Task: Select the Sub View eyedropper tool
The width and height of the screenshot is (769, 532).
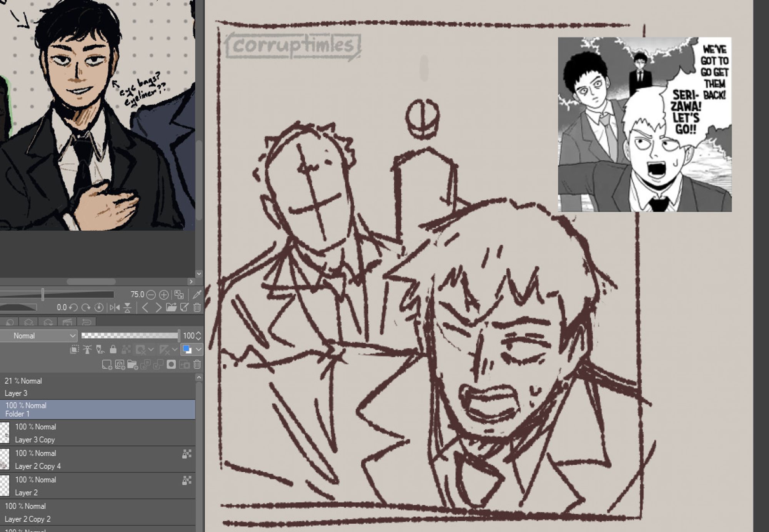Action: 197,295
